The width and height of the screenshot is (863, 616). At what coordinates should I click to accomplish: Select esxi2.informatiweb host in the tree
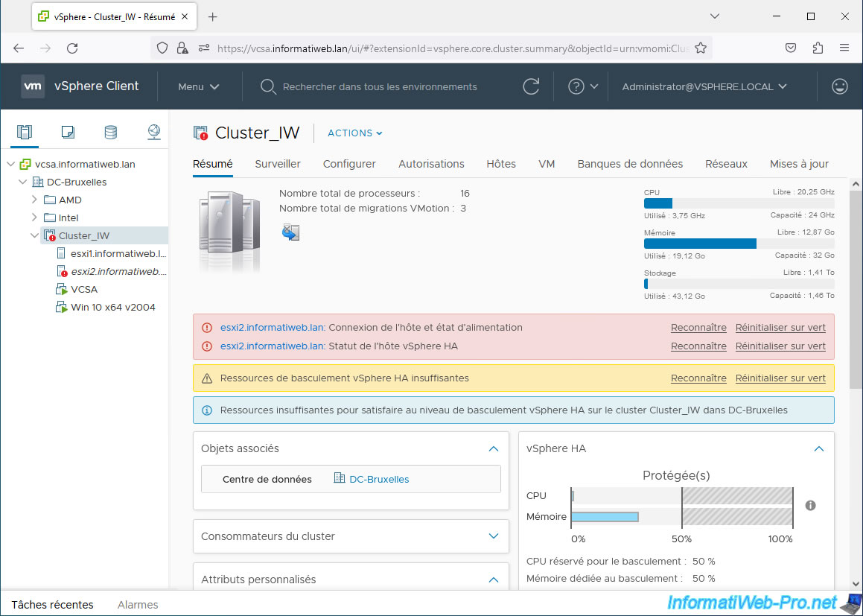118,272
